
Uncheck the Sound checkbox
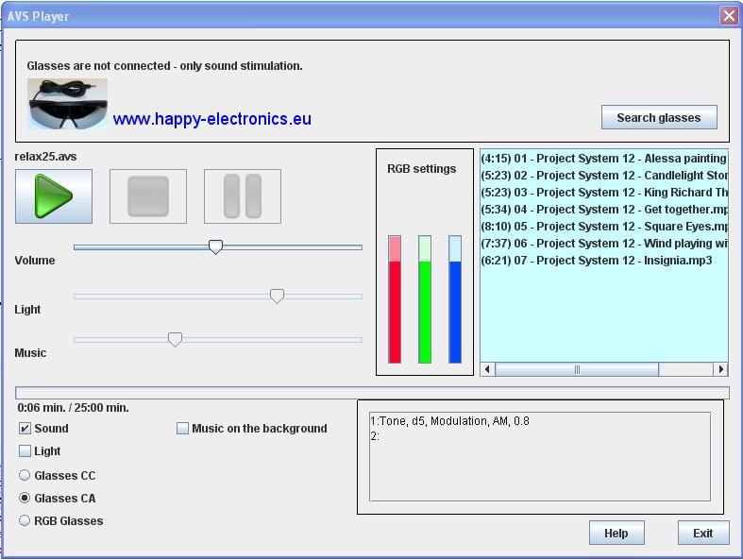click(x=25, y=429)
